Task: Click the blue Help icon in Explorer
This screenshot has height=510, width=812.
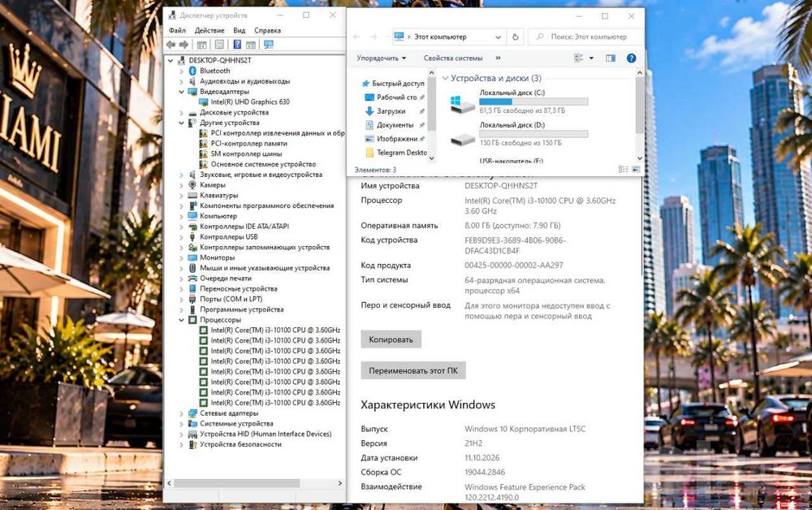Action: tap(631, 58)
